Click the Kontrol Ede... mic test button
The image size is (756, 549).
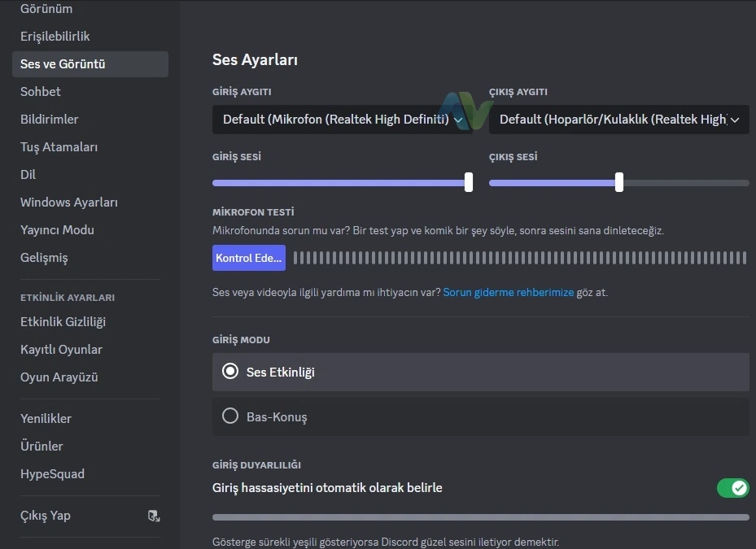point(249,258)
